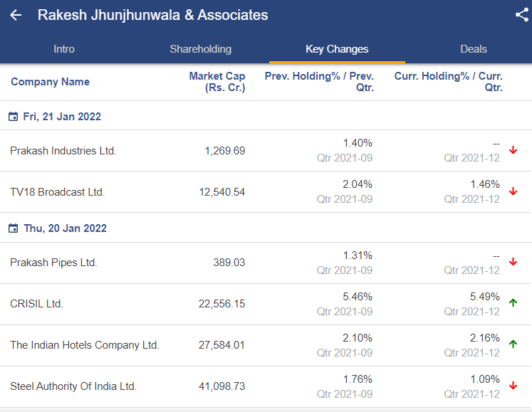Click red down arrow for Prakash Pipes Ltd.
The height and width of the screenshot is (412, 532).
[x=513, y=262]
